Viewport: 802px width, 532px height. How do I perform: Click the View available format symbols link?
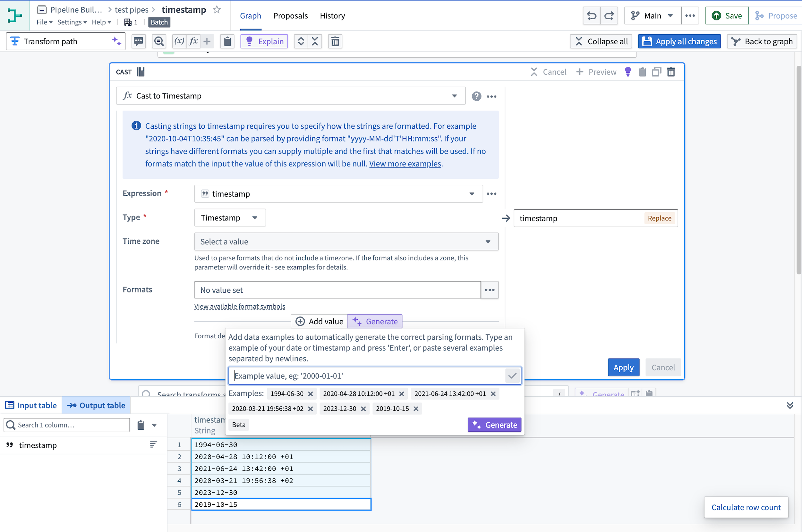click(240, 306)
